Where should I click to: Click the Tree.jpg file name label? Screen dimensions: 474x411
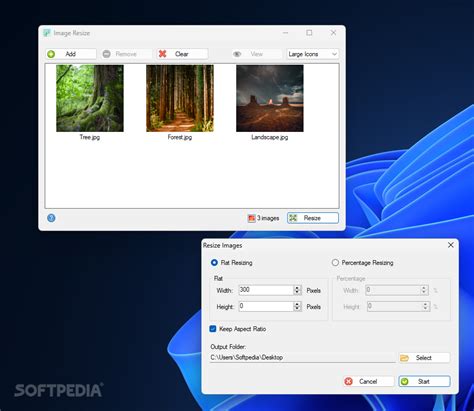click(x=90, y=137)
